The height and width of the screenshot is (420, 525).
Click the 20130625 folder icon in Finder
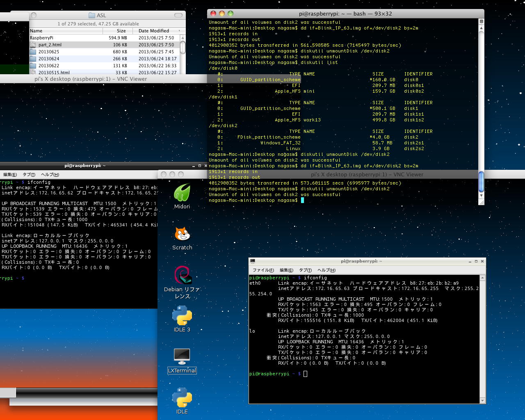pyautogui.click(x=33, y=52)
